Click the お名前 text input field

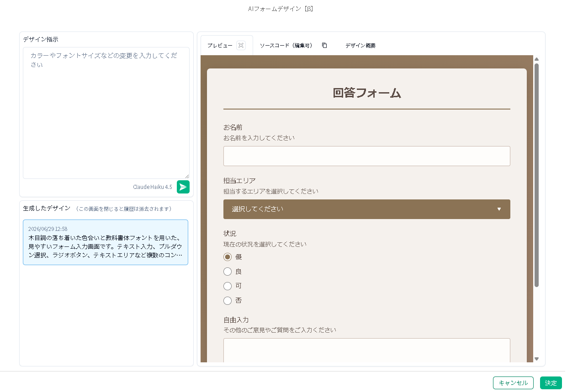[x=366, y=156]
